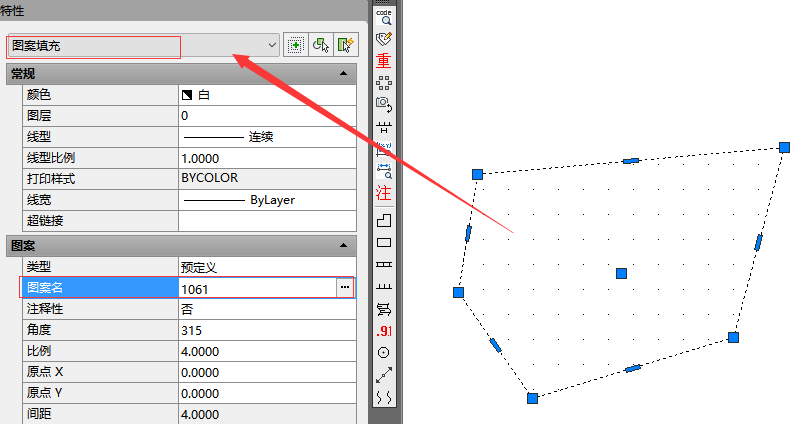Viewport: 795px width, 424px height.
Task: Click the ellipsis button beside pattern name 1061
Action: point(345,288)
